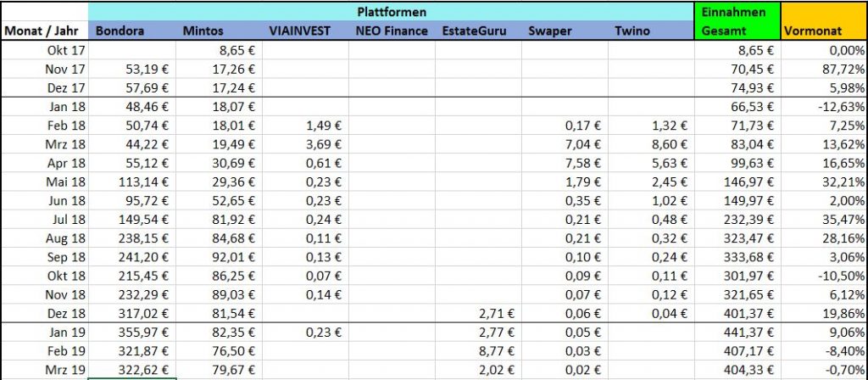Viewport: 868px width, 380px height.
Task: Select the Nov 18 row label
Action: pos(44,294)
